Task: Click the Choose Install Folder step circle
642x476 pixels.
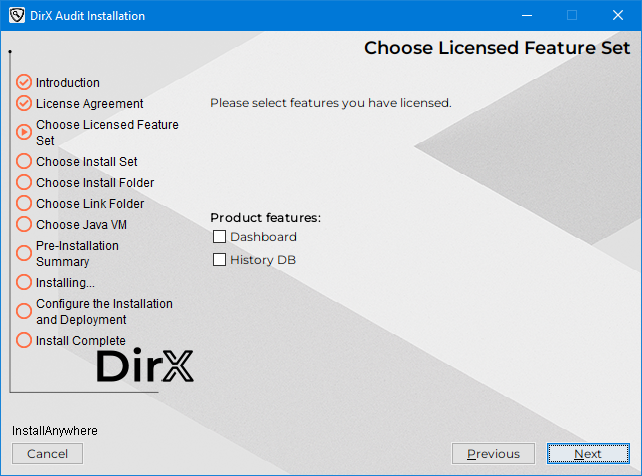Action: click(24, 182)
